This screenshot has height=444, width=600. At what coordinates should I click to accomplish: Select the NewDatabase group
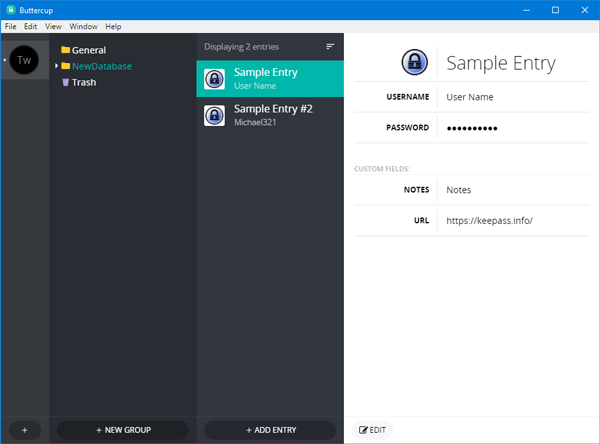click(102, 66)
